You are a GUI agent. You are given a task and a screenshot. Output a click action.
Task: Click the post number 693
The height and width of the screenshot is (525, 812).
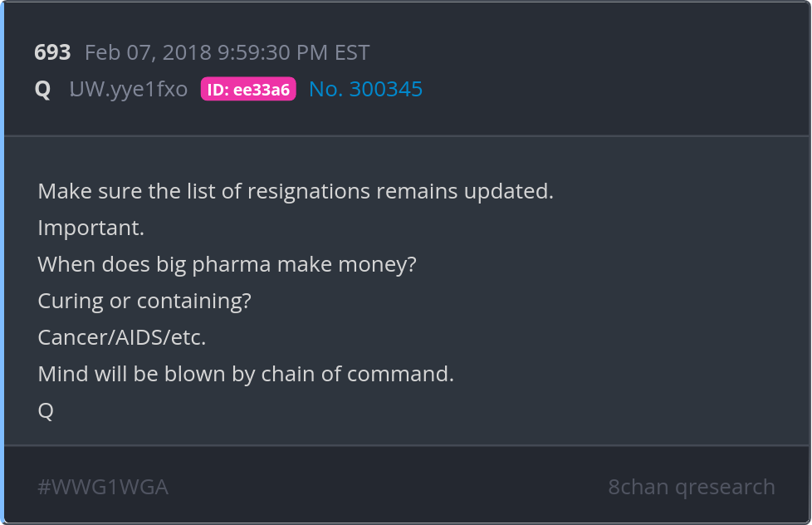52,52
